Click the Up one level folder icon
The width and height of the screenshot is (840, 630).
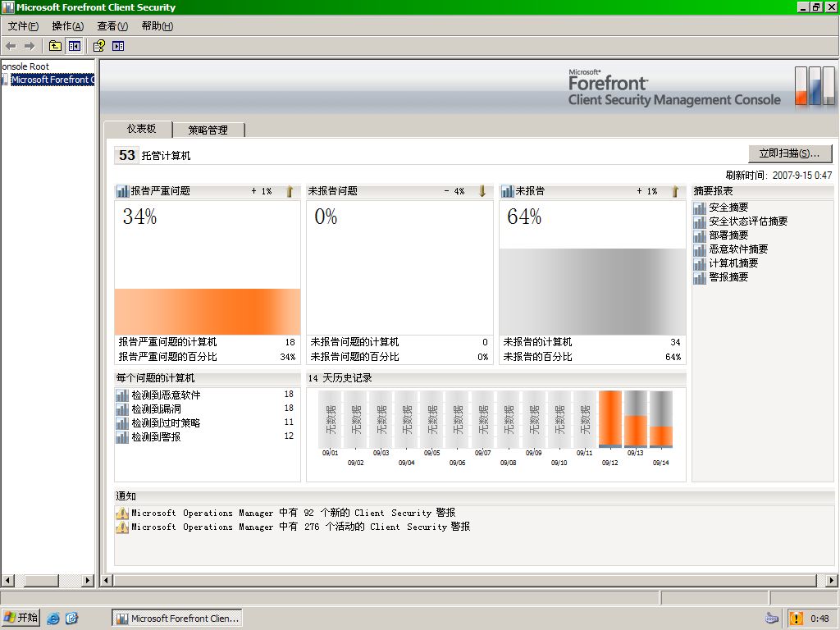tap(55, 46)
